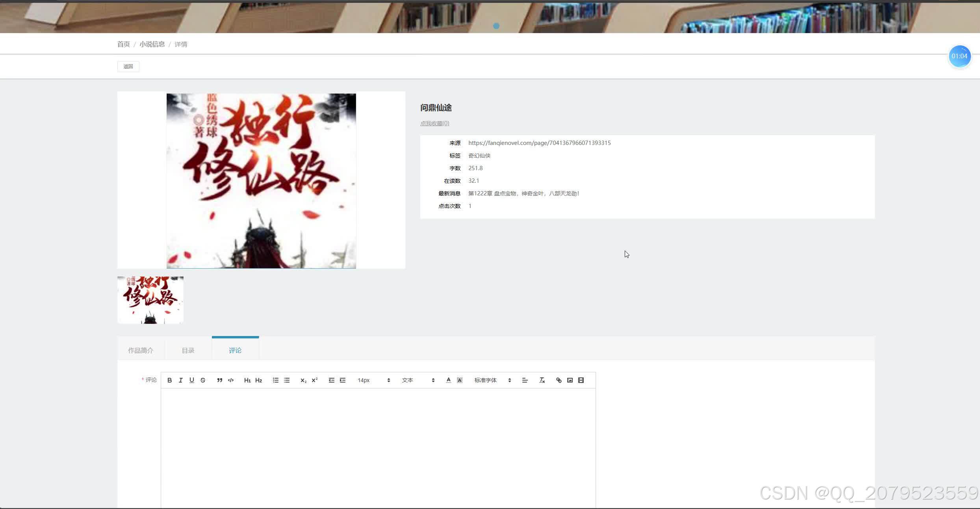Select the small cover thumbnail image
Viewport: 980px width, 509px height.
tap(150, 300)
